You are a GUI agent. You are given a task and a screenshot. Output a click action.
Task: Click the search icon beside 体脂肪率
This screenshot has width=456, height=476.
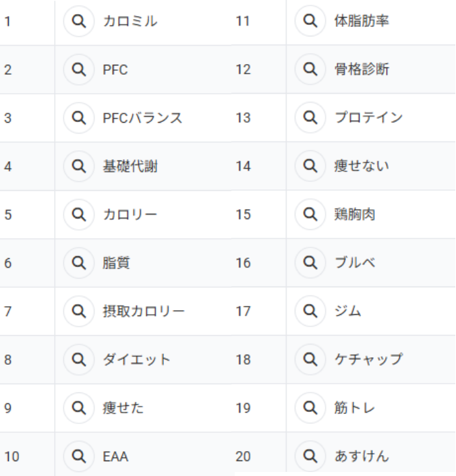click(x=310, y=22)
